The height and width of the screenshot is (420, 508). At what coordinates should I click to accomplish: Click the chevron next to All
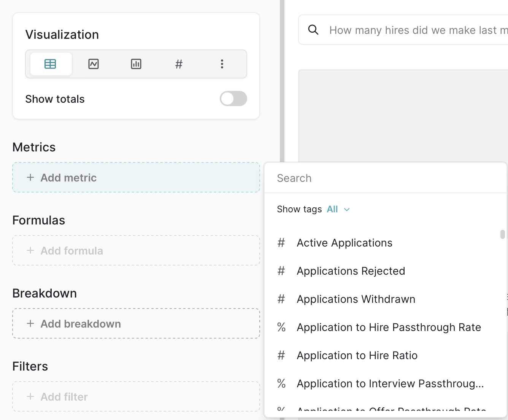[347, 210]
